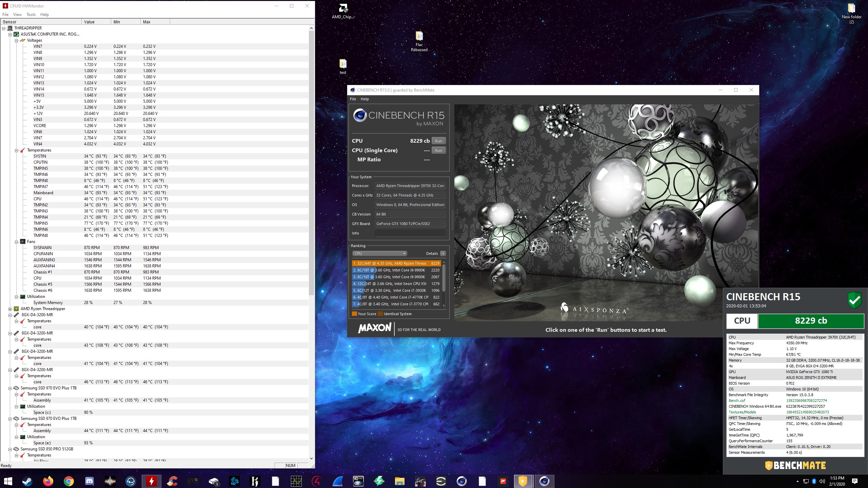Viewport: 868px width, 488px height.
Task: Open Google Chrome in the taskbar
Action: (68, 481)
